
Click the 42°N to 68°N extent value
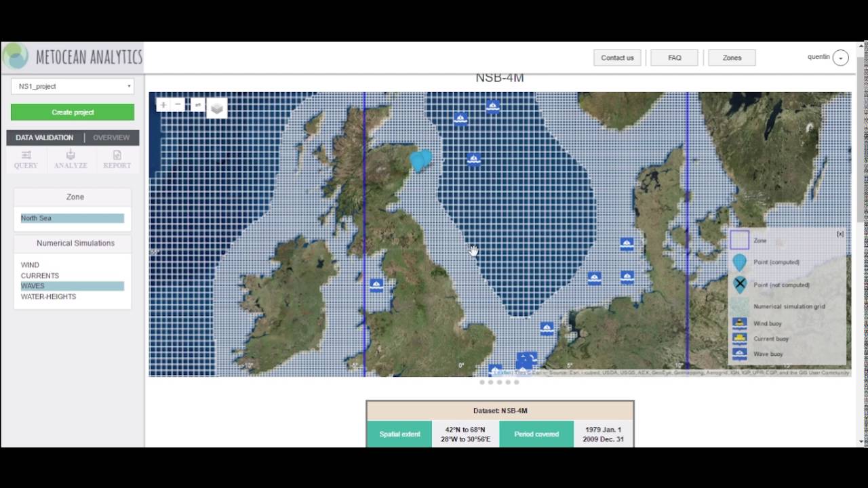coord(466,430)
